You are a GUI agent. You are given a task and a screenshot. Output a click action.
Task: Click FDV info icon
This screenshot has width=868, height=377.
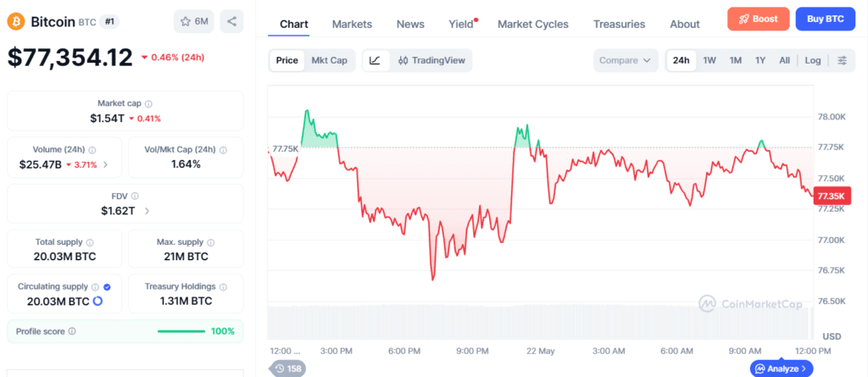coord(135,196)
